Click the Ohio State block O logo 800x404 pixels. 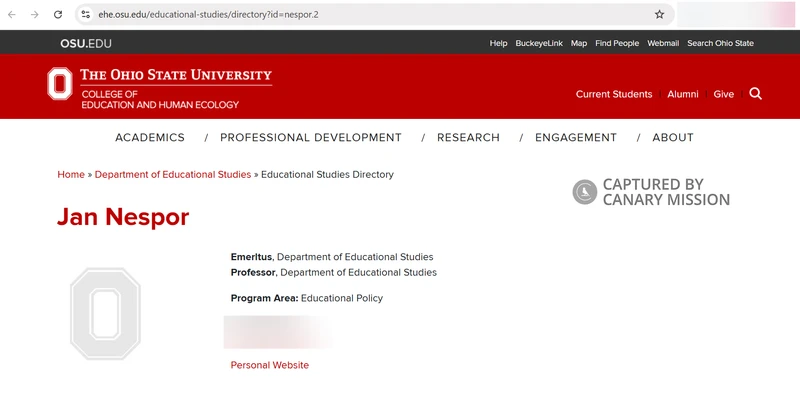(60, 83)
